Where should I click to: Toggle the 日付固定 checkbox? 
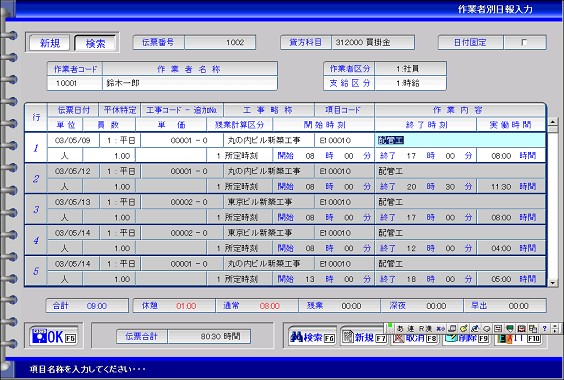524,42
